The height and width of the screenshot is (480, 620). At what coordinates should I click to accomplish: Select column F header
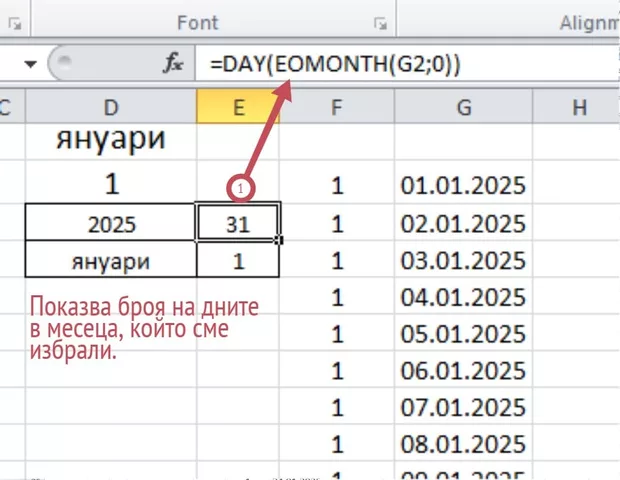click(336, 107)
